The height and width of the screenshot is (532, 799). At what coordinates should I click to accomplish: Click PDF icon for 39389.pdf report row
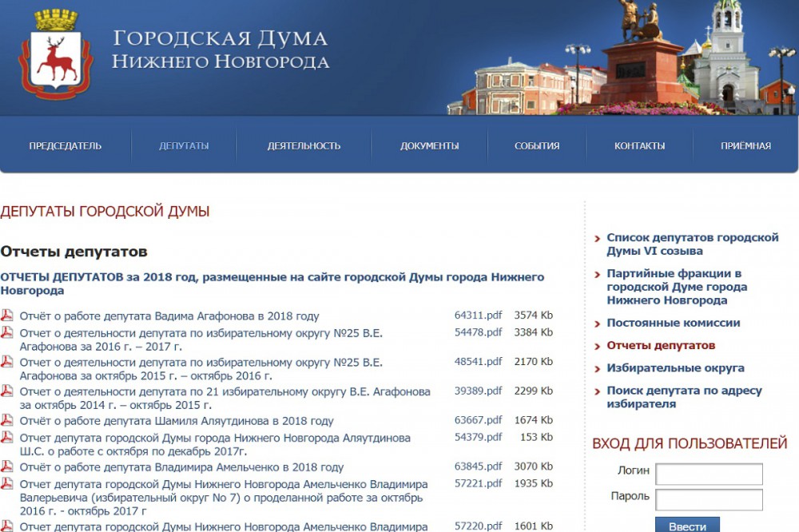[7, 391]
